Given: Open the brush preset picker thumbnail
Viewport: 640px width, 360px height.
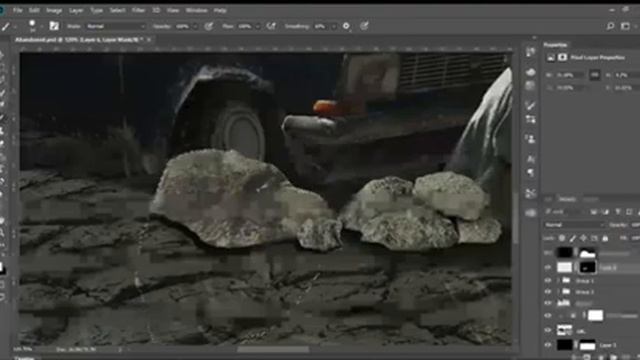Looking at the screenshot, I should pyautogui.click(x=32, y=26).
